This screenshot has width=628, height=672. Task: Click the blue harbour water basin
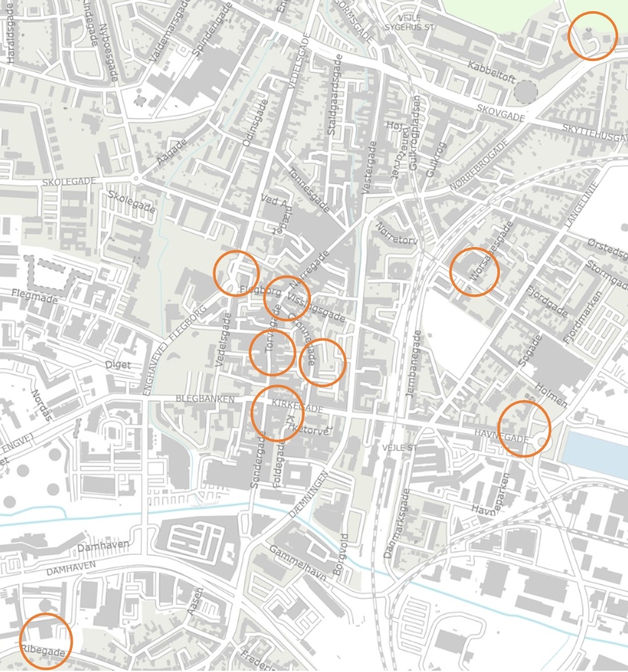pyautogui.click(x=596, y=454)
